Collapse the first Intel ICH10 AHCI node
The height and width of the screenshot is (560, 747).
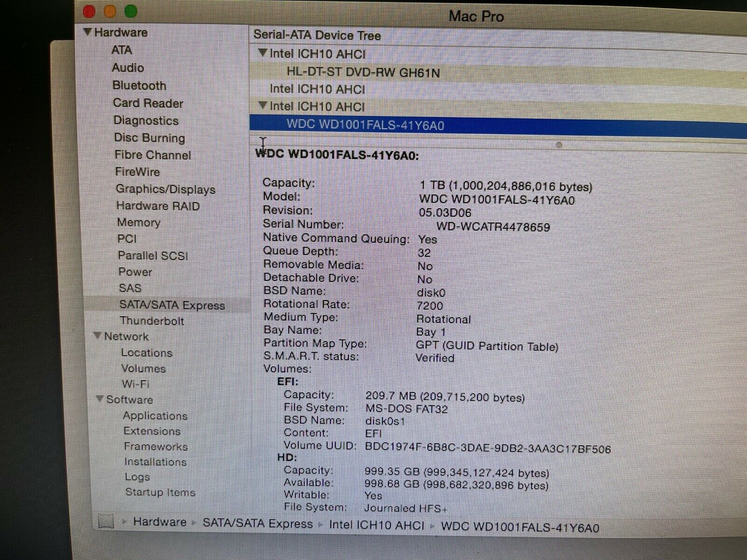tap(263, 53)
